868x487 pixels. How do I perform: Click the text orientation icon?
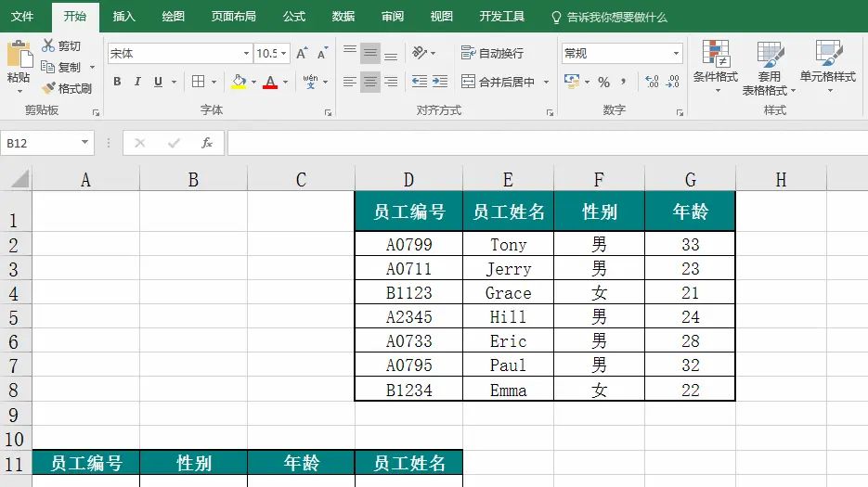pyautogui.click(x=420, y=53)
